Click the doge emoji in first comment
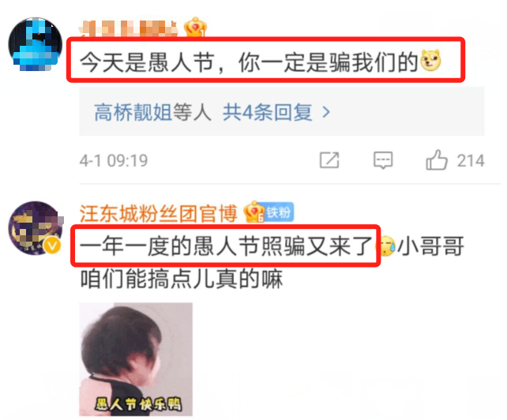The image size is (507, 420). click(430, 60)
